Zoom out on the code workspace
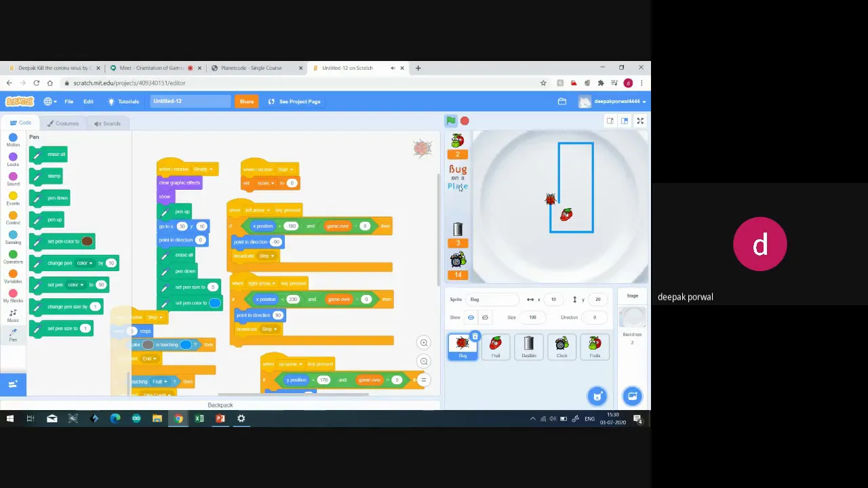 pyautogui.click(x=424, y=361)
